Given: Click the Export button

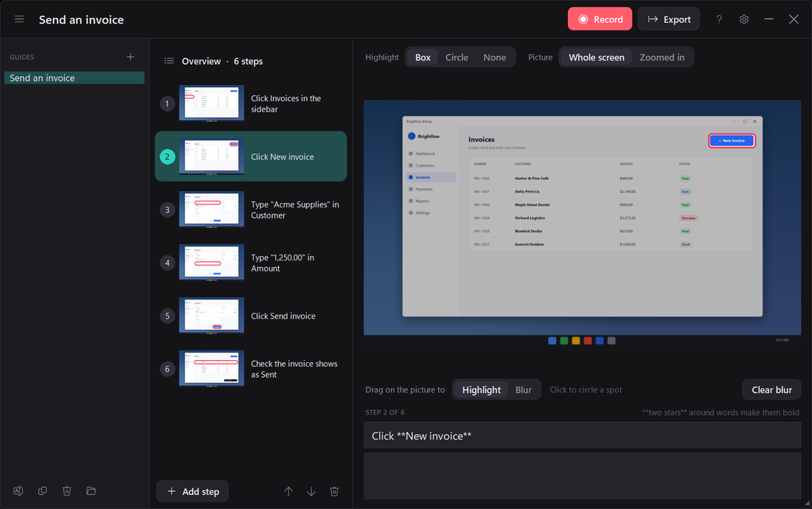Looking at the screenshot, I should [x=668, y=19].
